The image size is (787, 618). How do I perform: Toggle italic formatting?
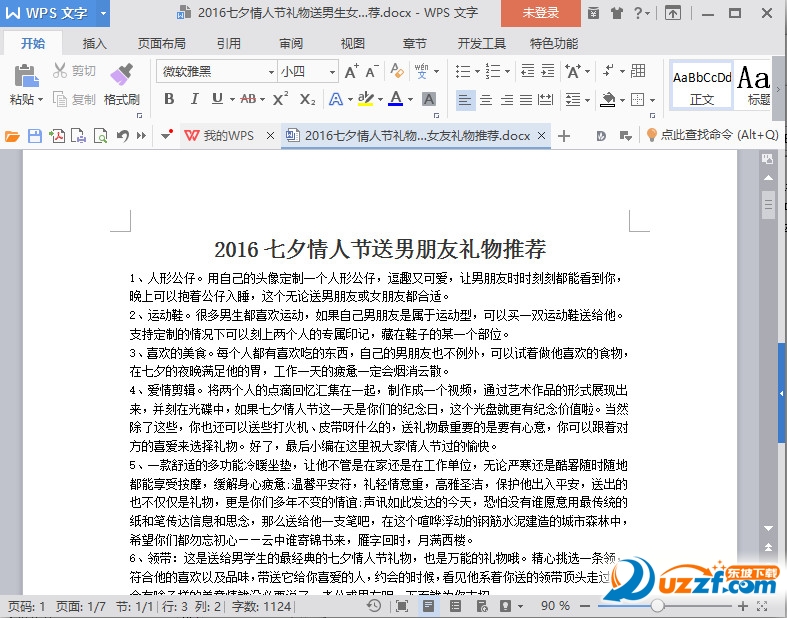tap(194, 99)
